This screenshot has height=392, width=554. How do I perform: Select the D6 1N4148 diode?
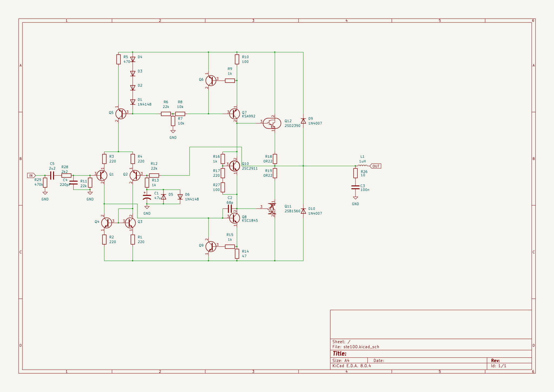tap(180, 197)
